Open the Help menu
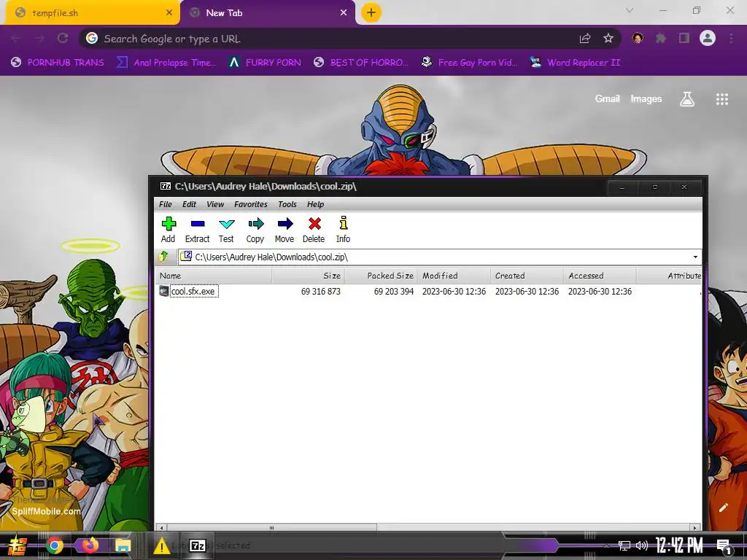Viewport: 747px width, 560px height. point(315,204)
